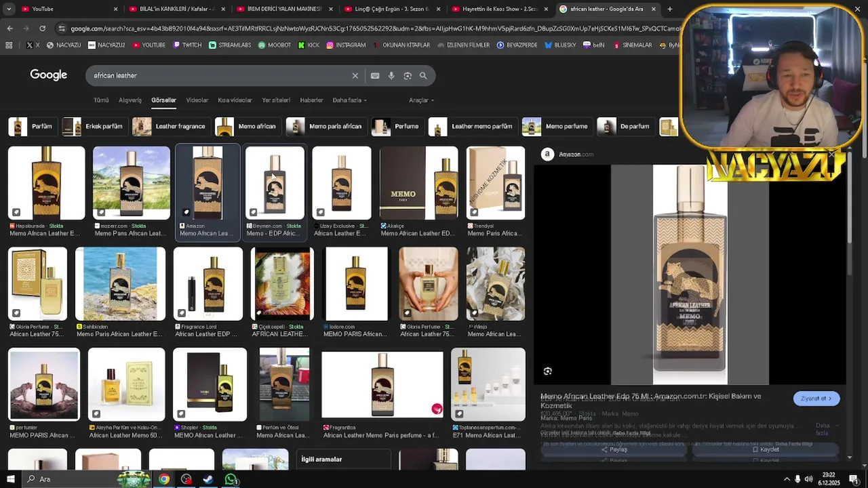This screenshot has height=488, width=868.
Task: Open Steam from the taskbar
Action: pyautogui.click(x=208, y=479)
